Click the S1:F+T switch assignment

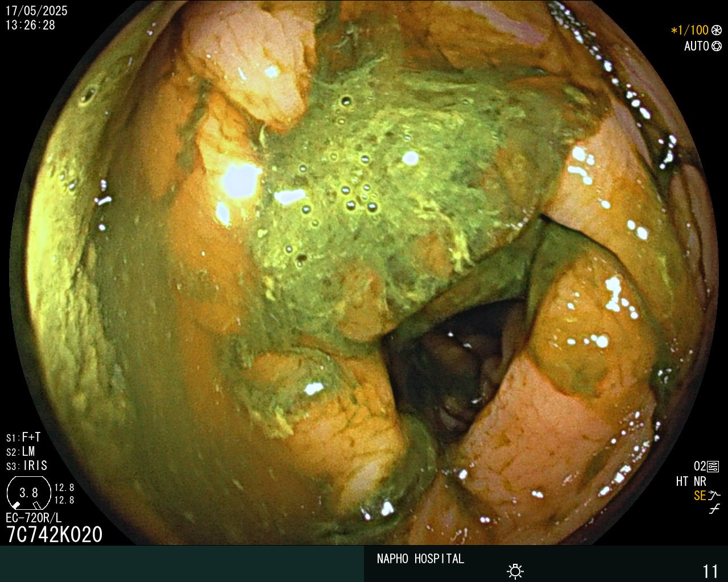[x=23, y=437]
